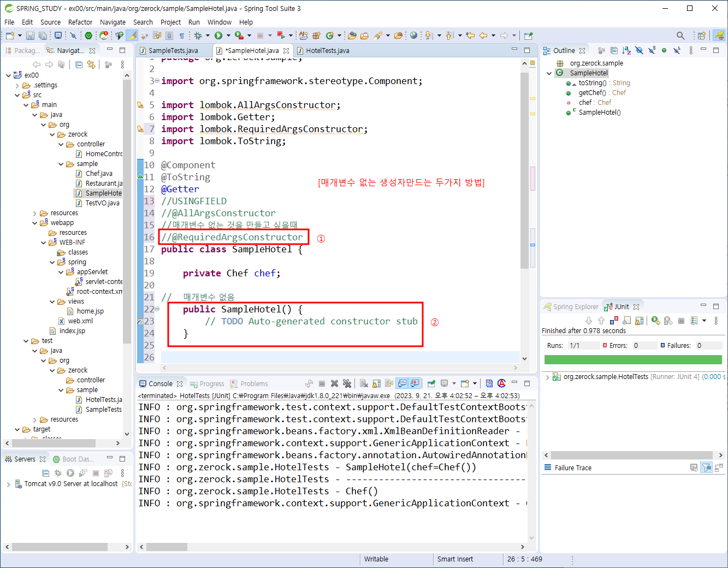Click Previous Failed Test arrow in JUnit
The image size is (728, 568).
point(601,321)
